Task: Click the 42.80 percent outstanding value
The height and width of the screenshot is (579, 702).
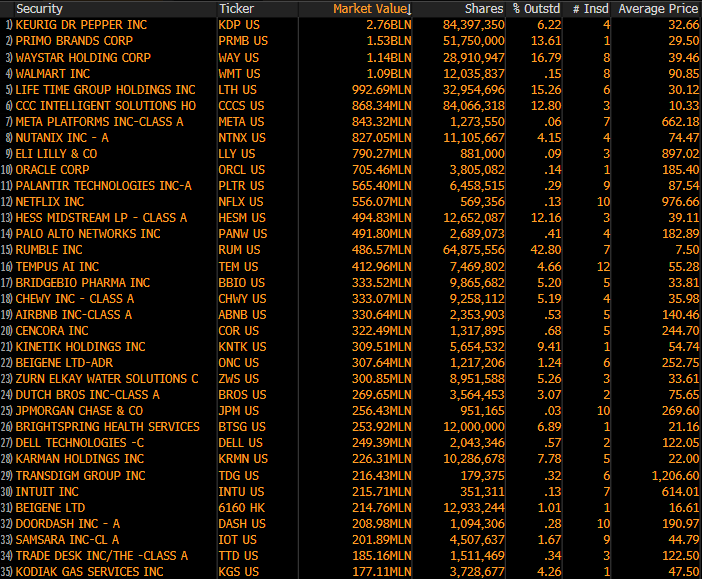Action: (546, 250)
